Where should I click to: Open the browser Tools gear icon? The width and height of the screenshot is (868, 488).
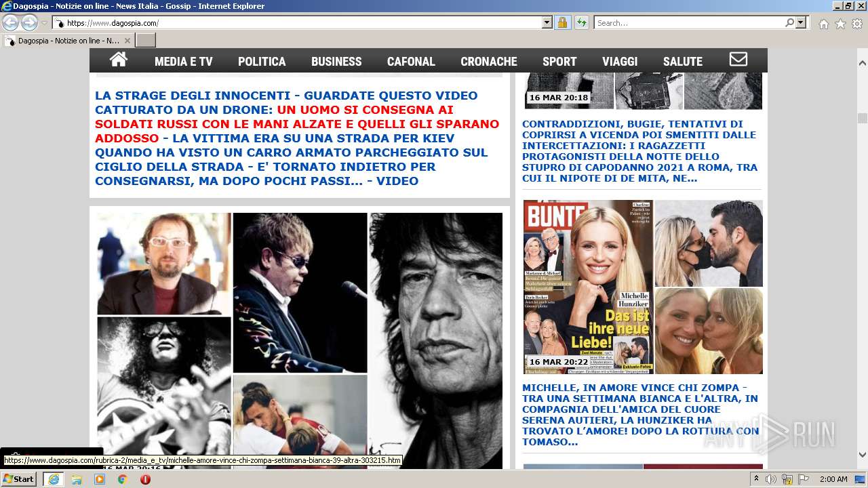point(857,24)
